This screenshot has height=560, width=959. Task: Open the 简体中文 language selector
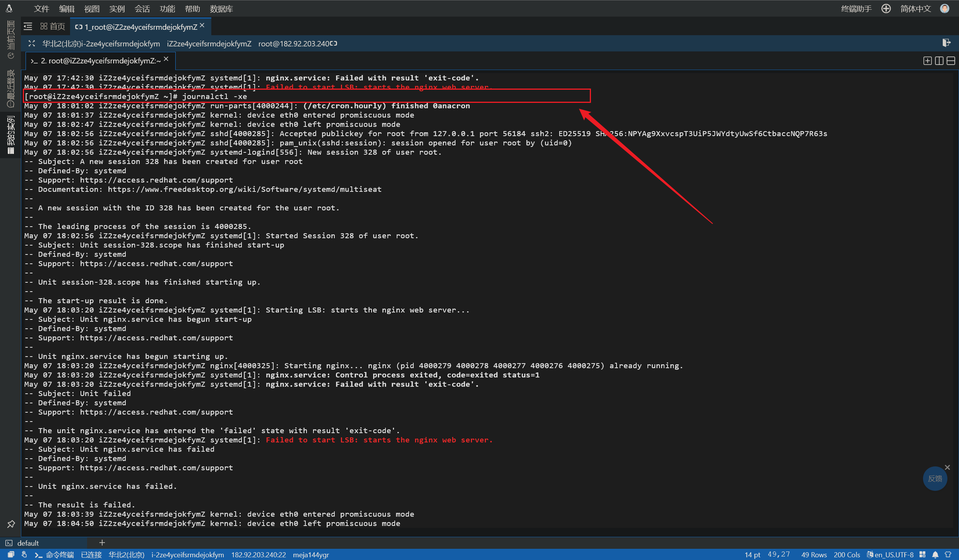(915, 9)
